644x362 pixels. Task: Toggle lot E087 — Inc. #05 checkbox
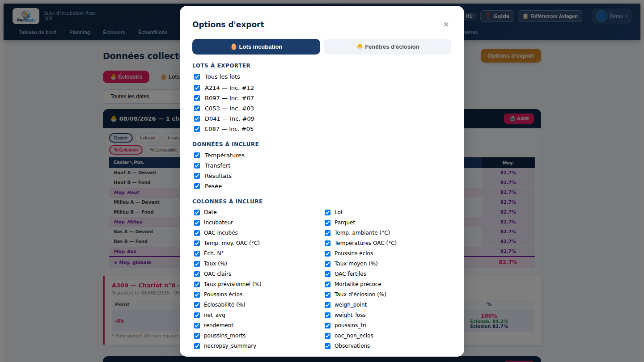coord(197,129)
